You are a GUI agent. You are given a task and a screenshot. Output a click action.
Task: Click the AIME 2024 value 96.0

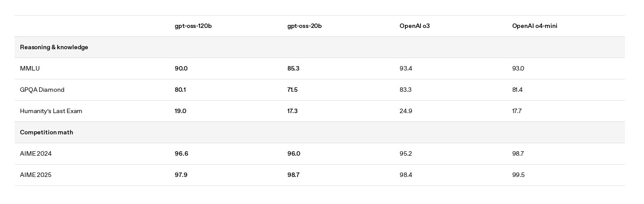click(294, 154)
